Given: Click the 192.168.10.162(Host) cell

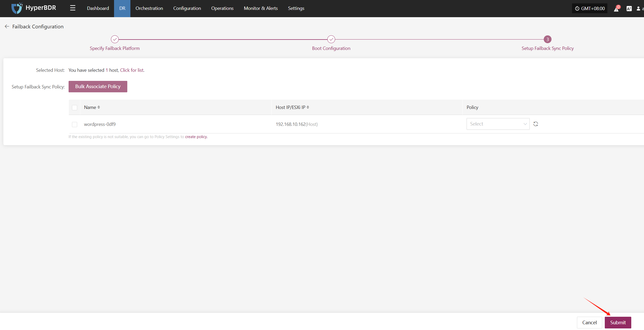Looking at the screenshot, I should click(x=297, y=124).
